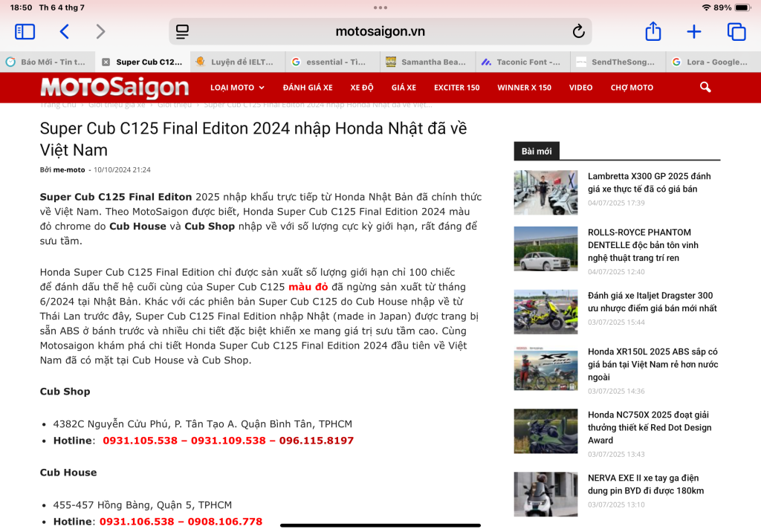Image resolution: width=761 pixels, height=532 pixels.
Task: Open the red 'màu đỏ' link
Action: (308, 287)
